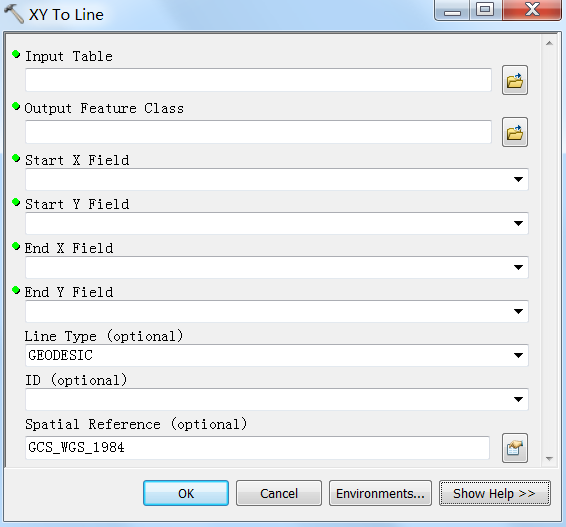The image size is (566, 527).
Task: Open Spatial Reference properties button
Action: point(515,448)
